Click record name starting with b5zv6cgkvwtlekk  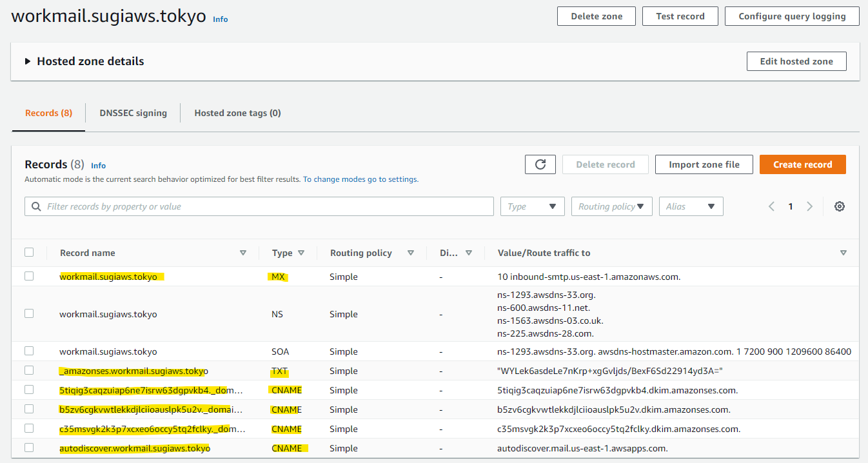(152, 409)
